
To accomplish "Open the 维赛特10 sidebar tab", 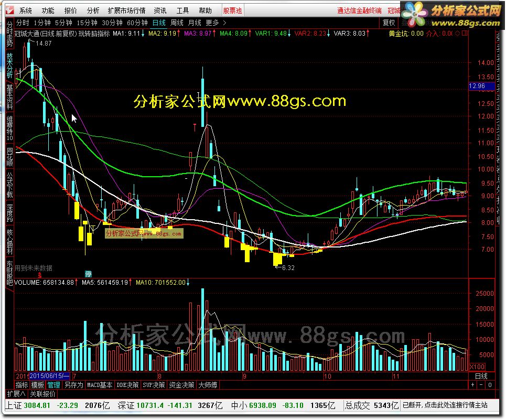I will 9,128.
